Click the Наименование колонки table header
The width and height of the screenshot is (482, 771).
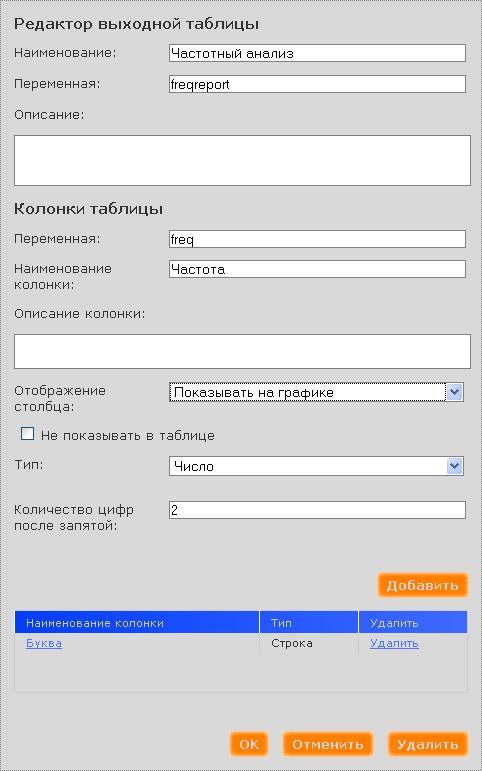coord(137,623)
